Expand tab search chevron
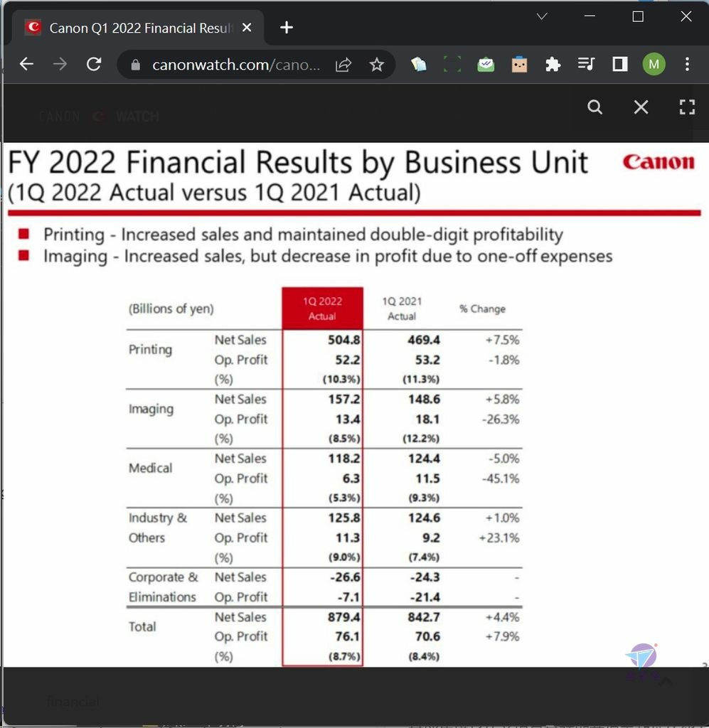Screen dimensions: 709x728 pyautogui.click(x=542, y=17)
